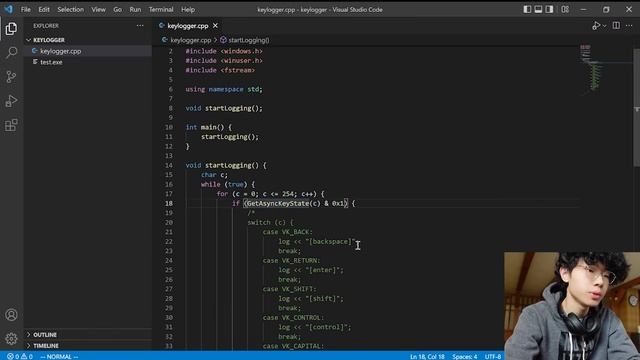The width and height of the screenshot is (640, 360).
Task: Open the Extensions view
Action: click(11, 125)
